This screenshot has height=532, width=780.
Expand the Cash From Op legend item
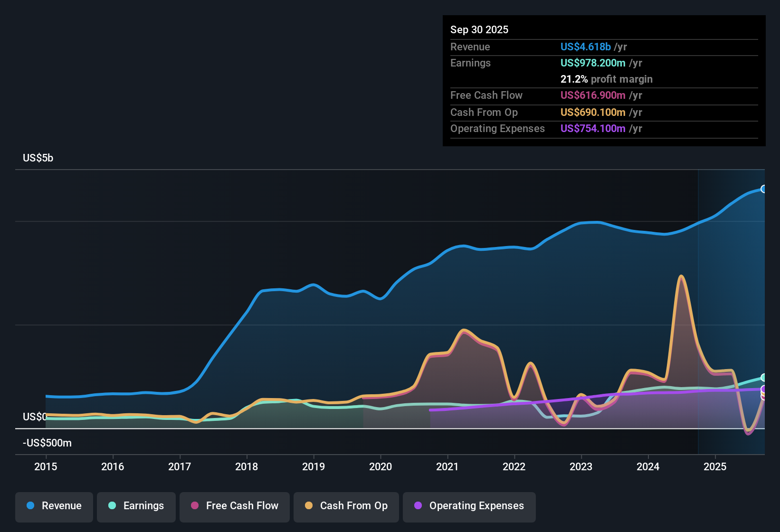[x=346, y=506]
